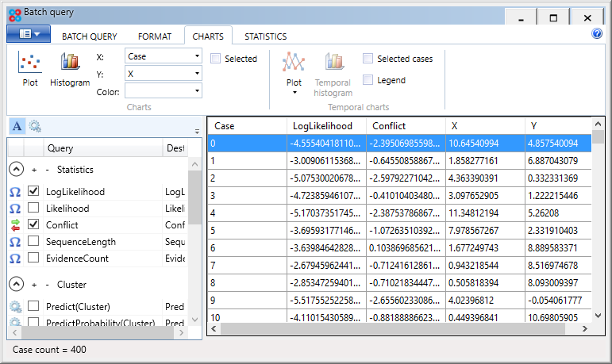The height and width of the screenshot is (364, 612).
Task: Click the gear icon beside Predict(Cluster)
Action: [15, 307]
